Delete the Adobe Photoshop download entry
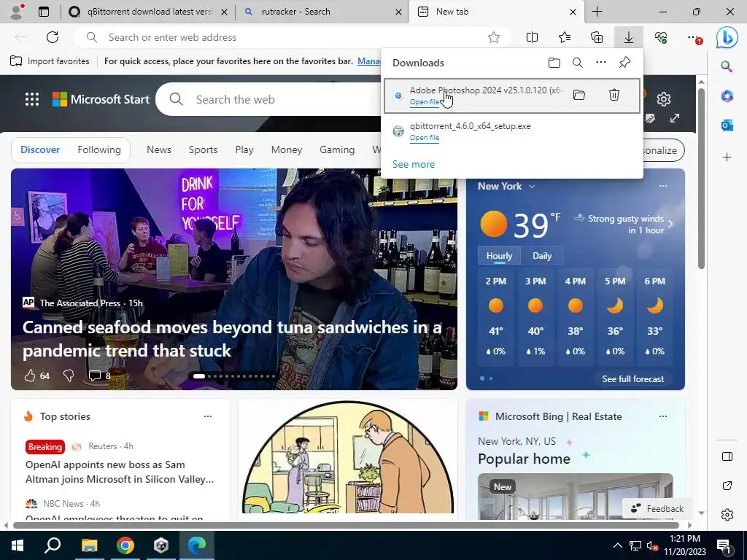This screenshot has width=747, height=560. point(614,95)
